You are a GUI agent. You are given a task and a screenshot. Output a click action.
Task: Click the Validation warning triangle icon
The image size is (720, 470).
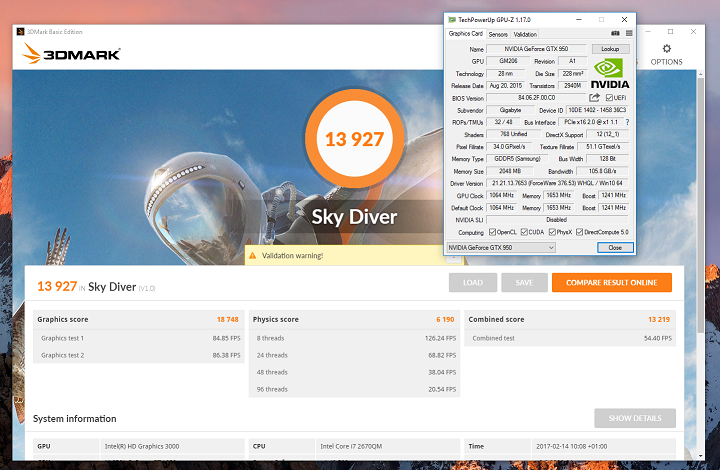click(x=253, y=256)
